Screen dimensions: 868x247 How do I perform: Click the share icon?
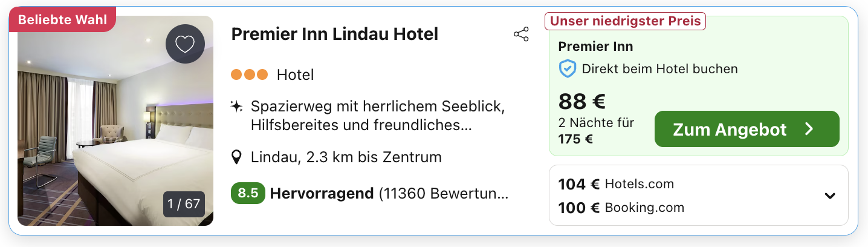click(521, 35)
